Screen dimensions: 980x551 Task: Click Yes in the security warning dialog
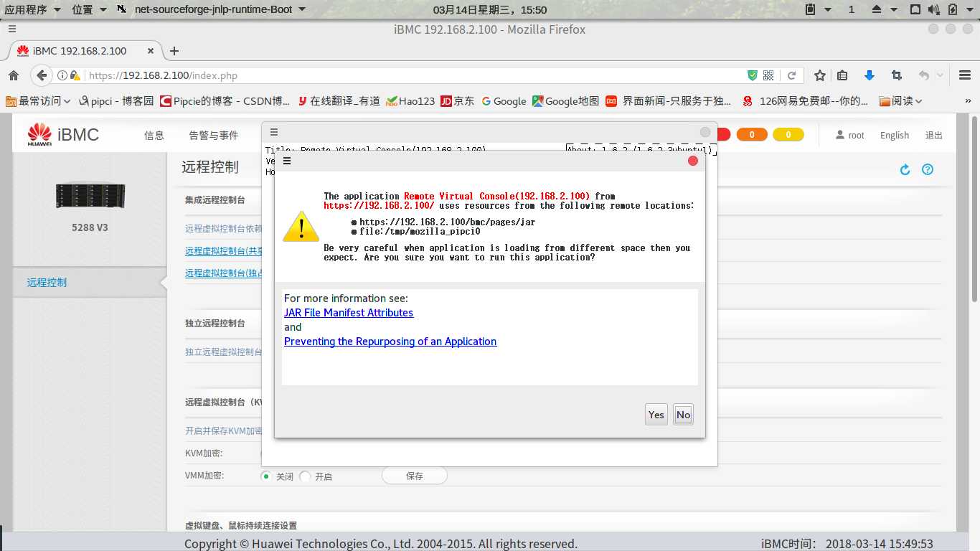point(656,414)
